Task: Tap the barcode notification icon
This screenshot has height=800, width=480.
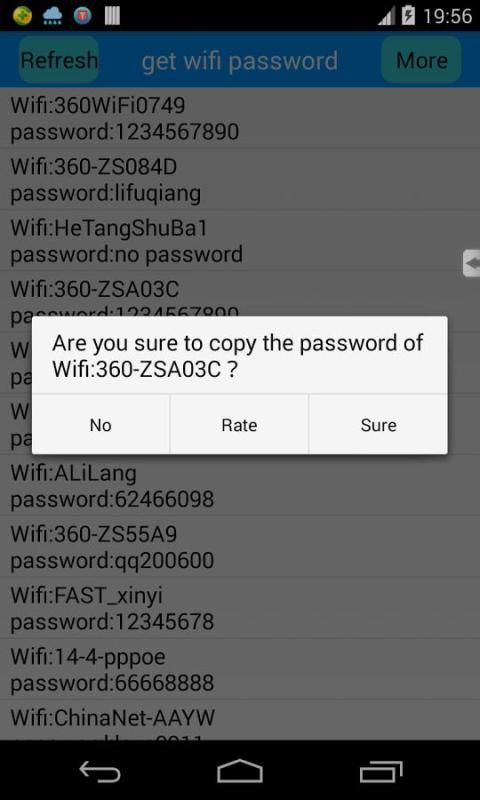Action: 112,16
